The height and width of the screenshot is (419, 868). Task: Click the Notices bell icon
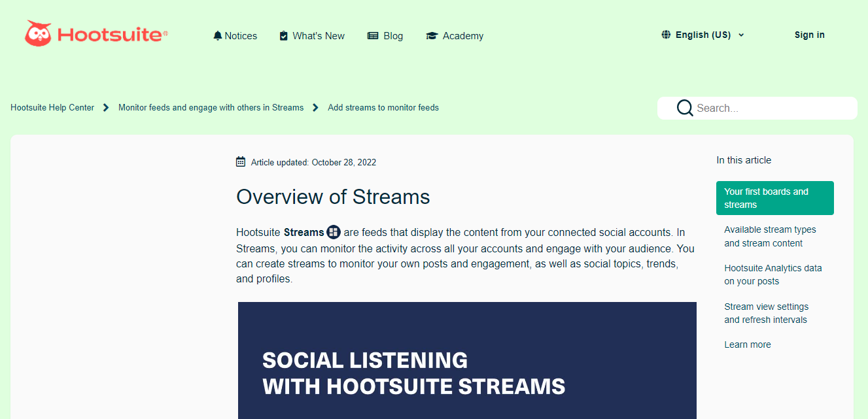pos(218,36)
